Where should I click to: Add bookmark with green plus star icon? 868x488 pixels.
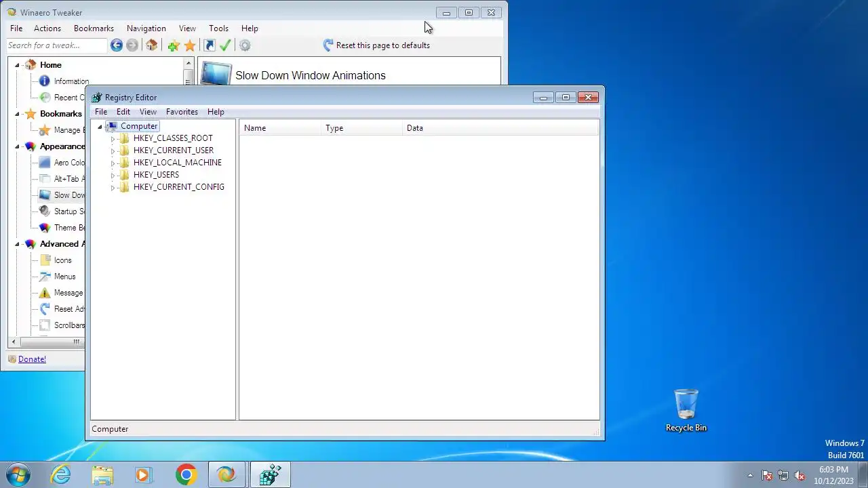[174, 45]
